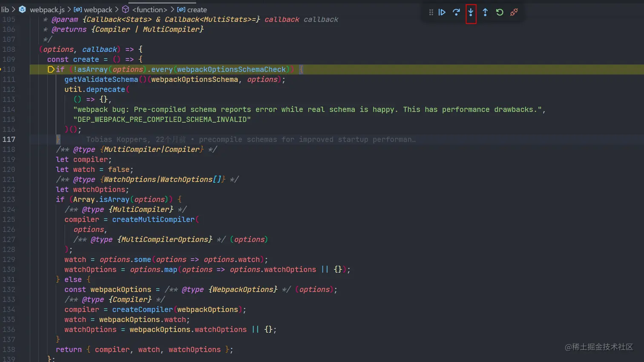Click the inline breakpoint marker on line 110

point(51,69)
